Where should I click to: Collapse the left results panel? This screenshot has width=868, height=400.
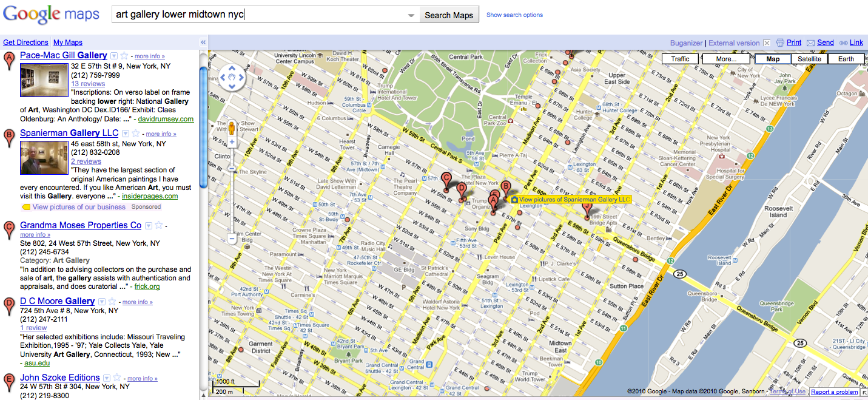(203, 42)
